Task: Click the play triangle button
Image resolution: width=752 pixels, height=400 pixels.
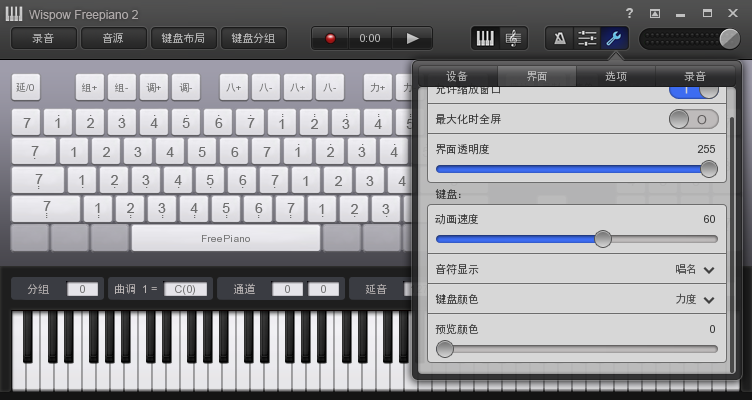Action: point(412,38)
